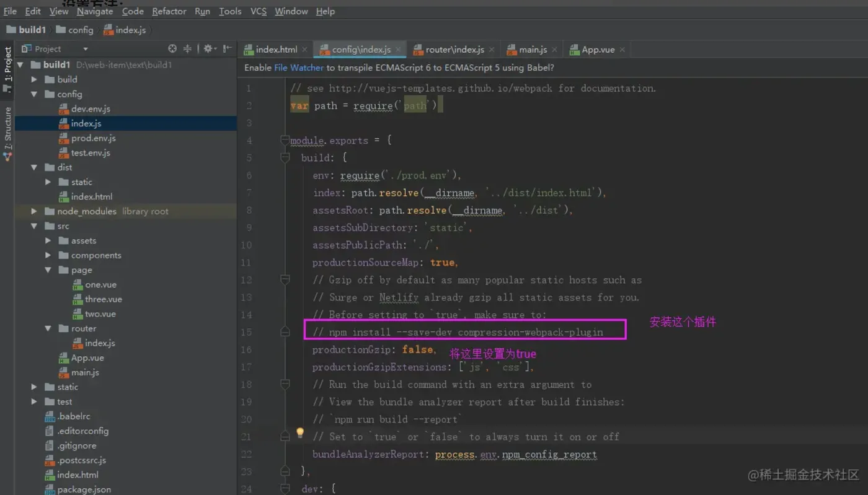Click root index.html file icon in tree
Image resolution: width=868 pixels, height=495 pixels.
(x=50, y=475)
